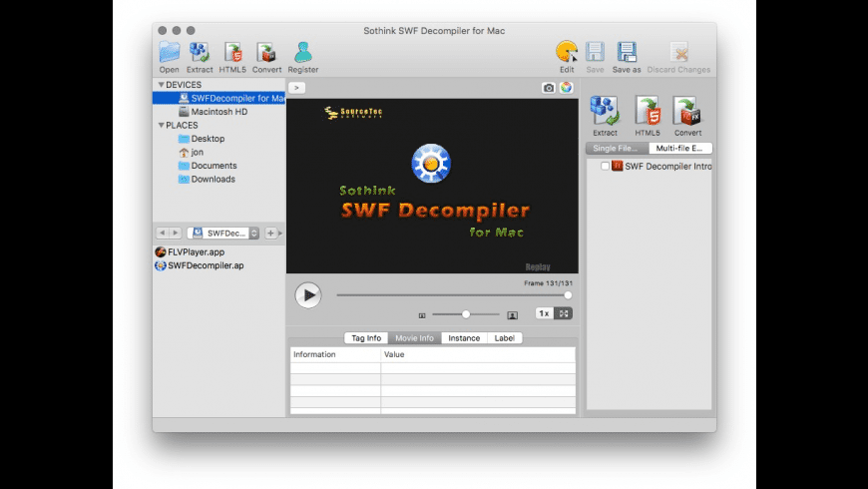Click the Save toolbar icon
The width and height of the screenshot is (868, 489).
[595, 57]
